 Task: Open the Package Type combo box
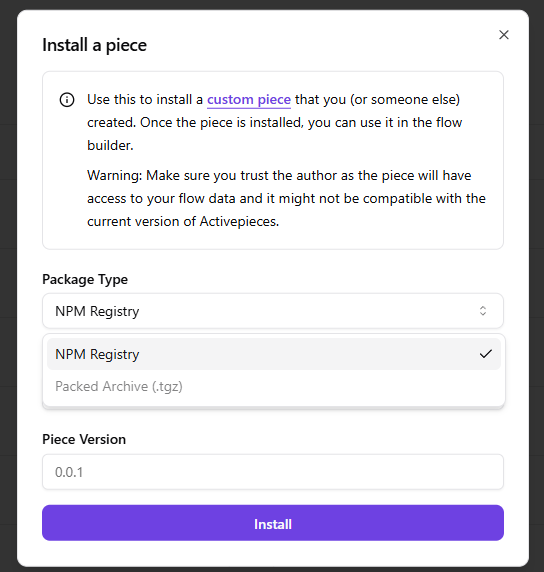coord(273,311)
